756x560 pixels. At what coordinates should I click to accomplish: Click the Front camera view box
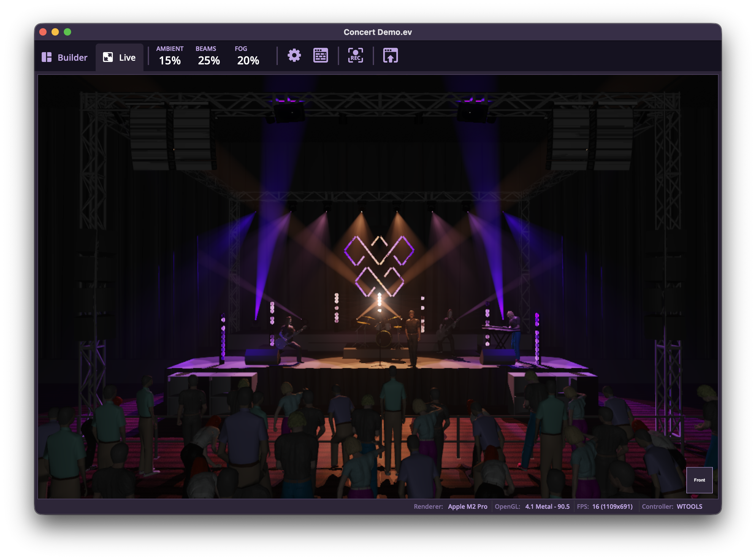[x=699, y=480]
